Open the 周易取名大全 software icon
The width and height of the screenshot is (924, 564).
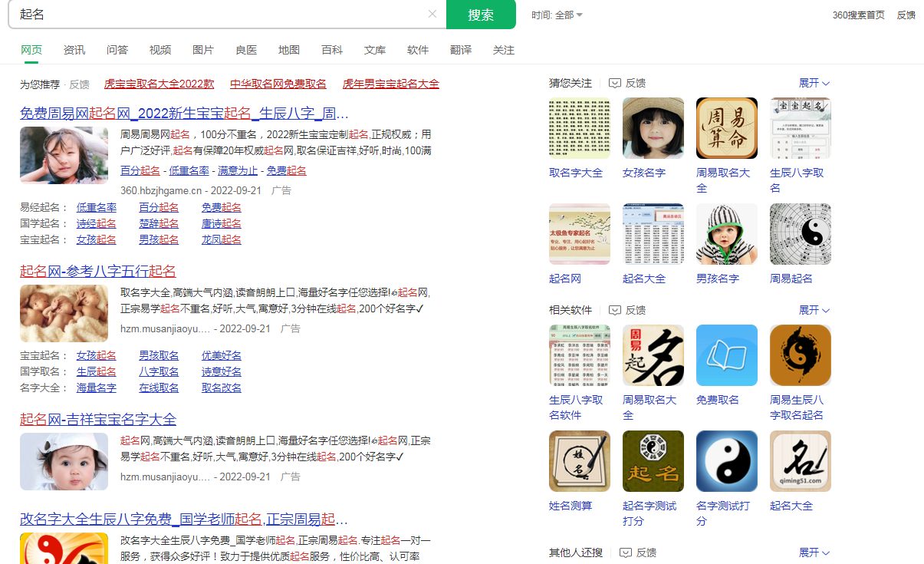pyautogui.click(x=653, y=355)
